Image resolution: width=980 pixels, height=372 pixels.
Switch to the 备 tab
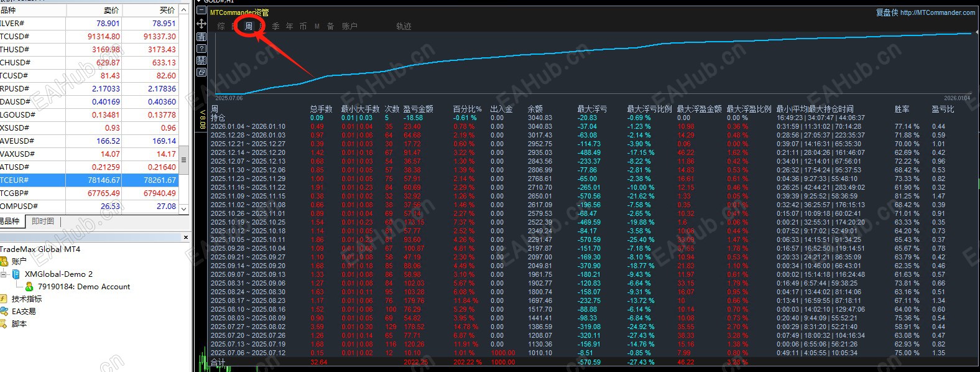click(331, 26)
